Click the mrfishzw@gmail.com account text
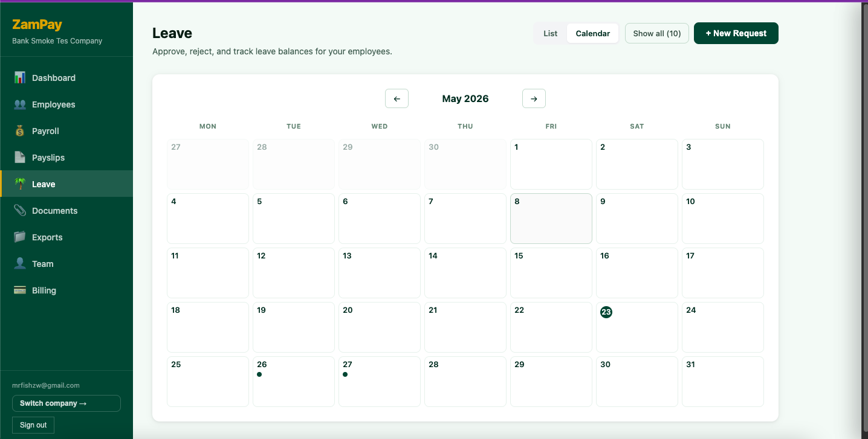868x439 pixels. point(46,385)
